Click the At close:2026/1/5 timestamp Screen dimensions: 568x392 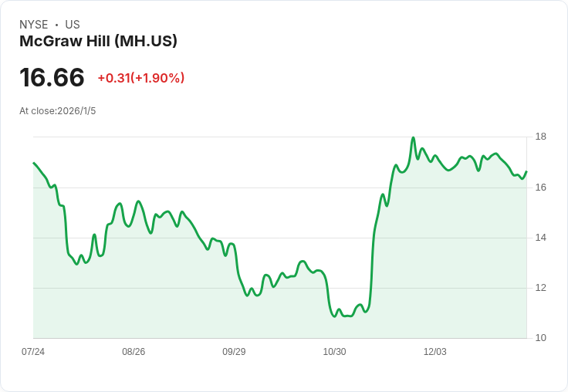tap(58, 111)
